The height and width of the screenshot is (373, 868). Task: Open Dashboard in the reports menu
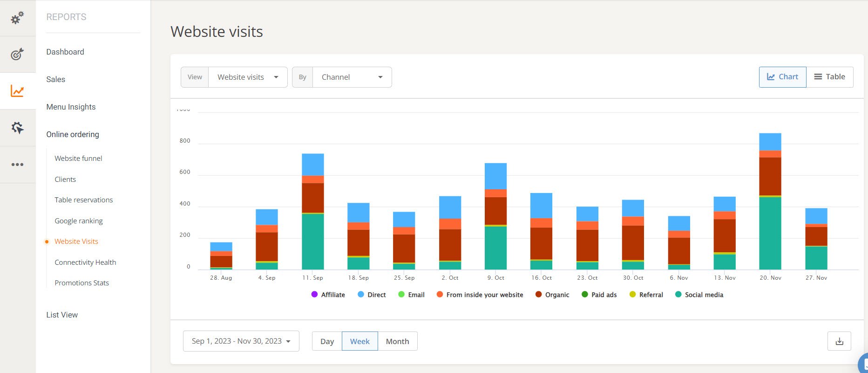(65, 52)
